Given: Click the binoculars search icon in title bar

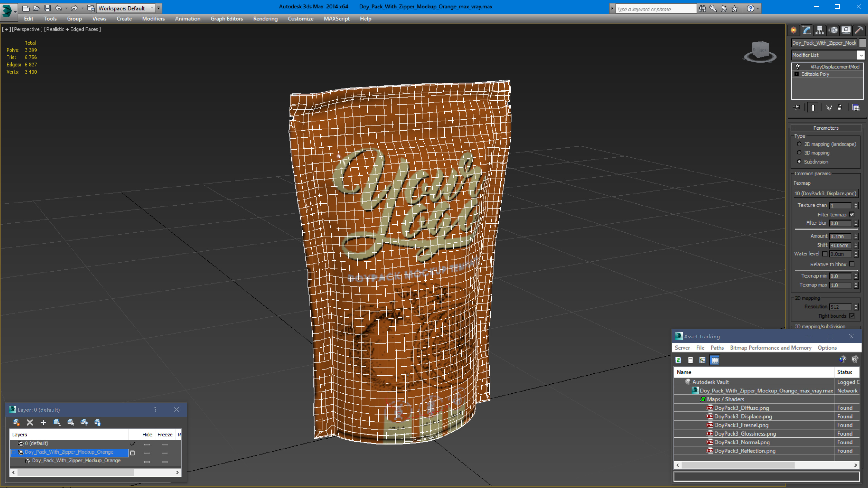Looking at the screenshot, I should tap(702, 9).
